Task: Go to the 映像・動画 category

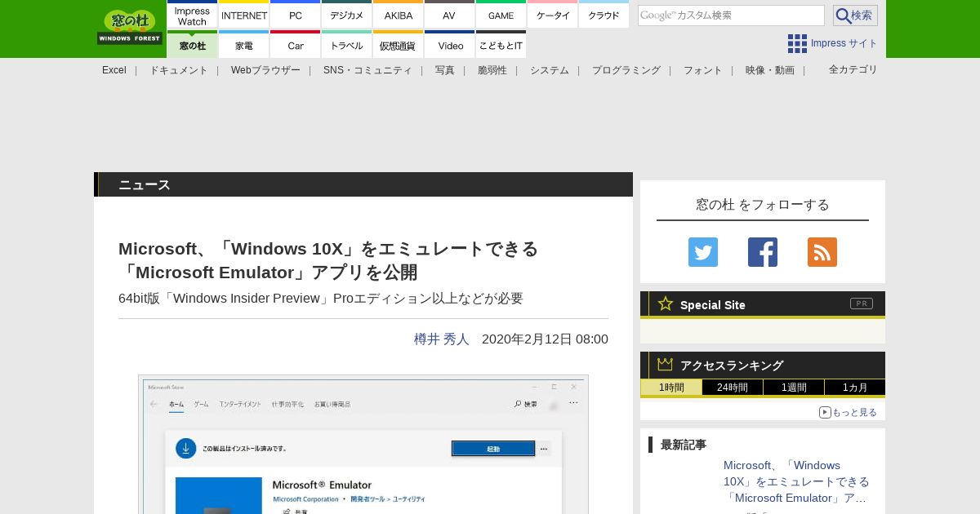Action: [x=770, y=70]
